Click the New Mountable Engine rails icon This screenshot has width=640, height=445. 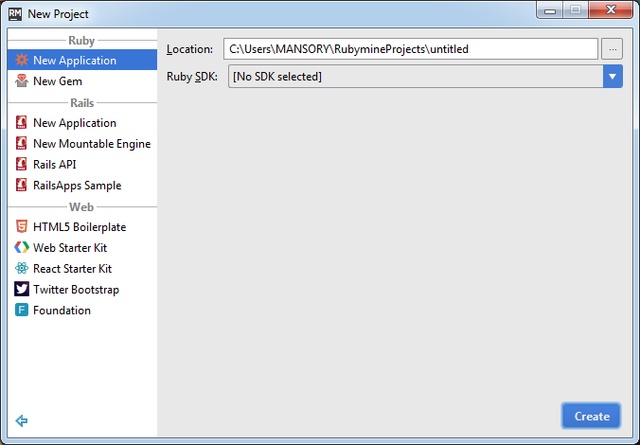(x=21, y=143)
